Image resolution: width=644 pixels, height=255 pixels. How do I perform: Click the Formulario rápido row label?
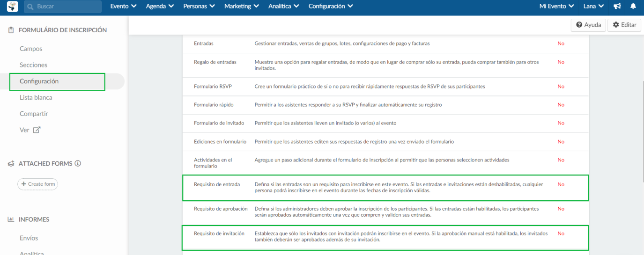tap(214, 105)
